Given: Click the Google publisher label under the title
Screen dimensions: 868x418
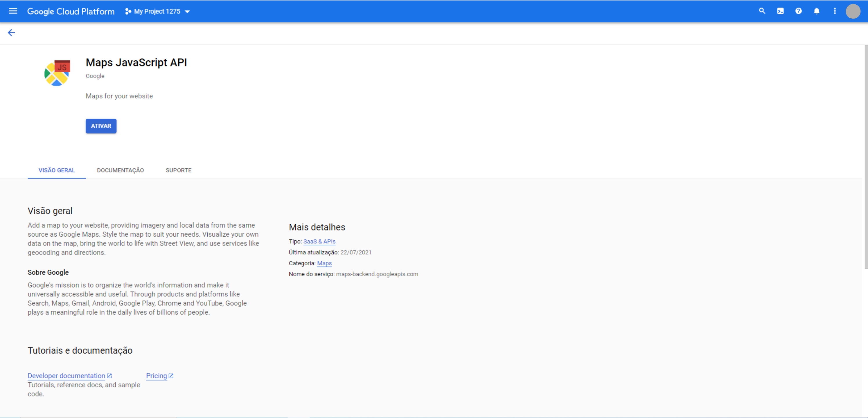Looking at the screenshot, I should [95, 76].
